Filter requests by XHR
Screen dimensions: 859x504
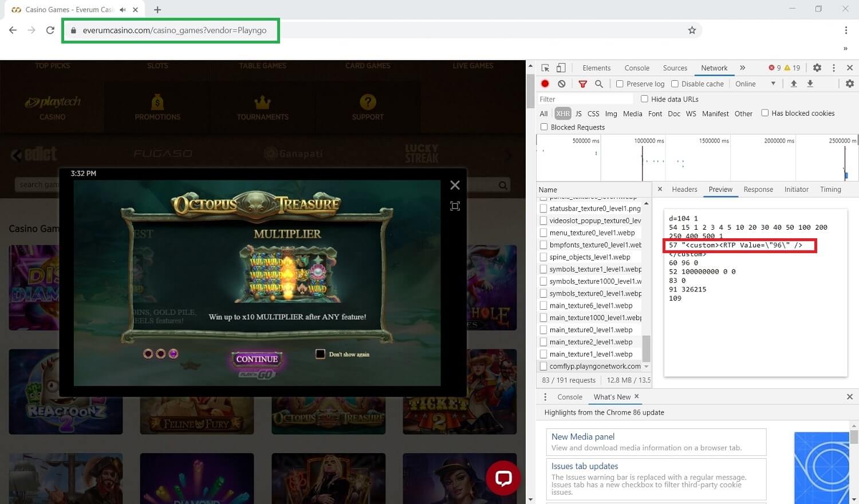coord(563,113)
